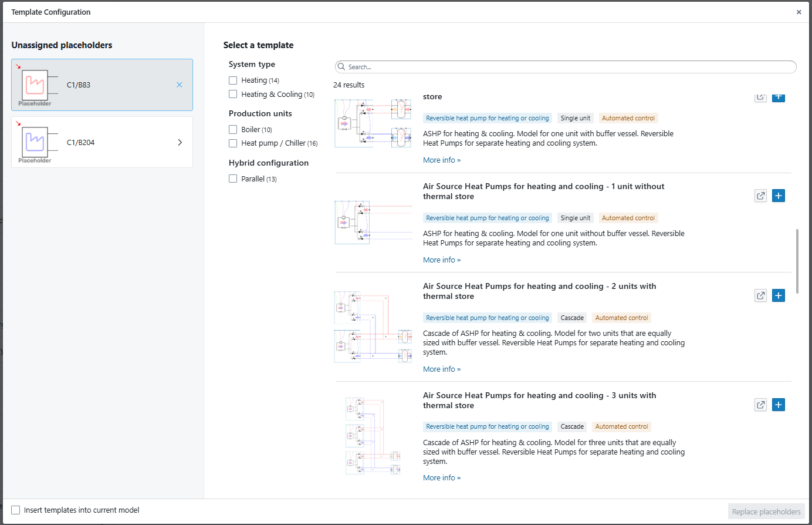812x525 pixels.
Task: Add the '1 unit without thermal store' template
Action: click(778, 196)
